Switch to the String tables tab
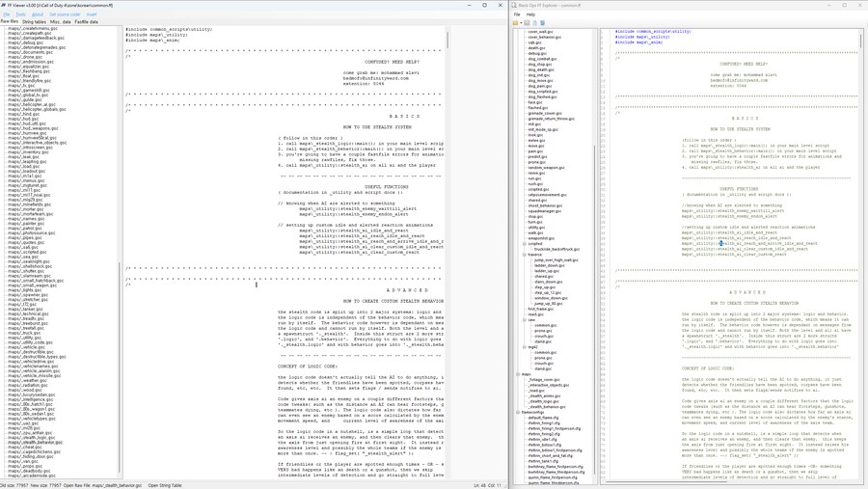 tap(34, 21)
